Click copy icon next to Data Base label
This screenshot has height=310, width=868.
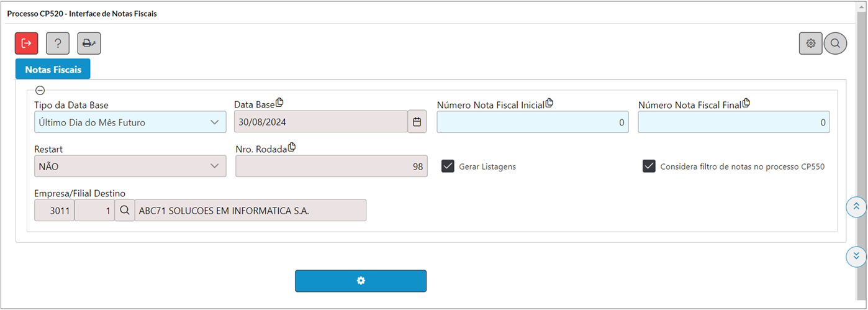pos(279,103)
